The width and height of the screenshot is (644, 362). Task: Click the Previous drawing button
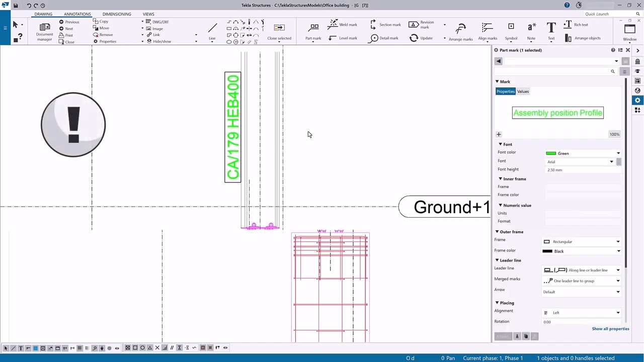click(69, 22)
